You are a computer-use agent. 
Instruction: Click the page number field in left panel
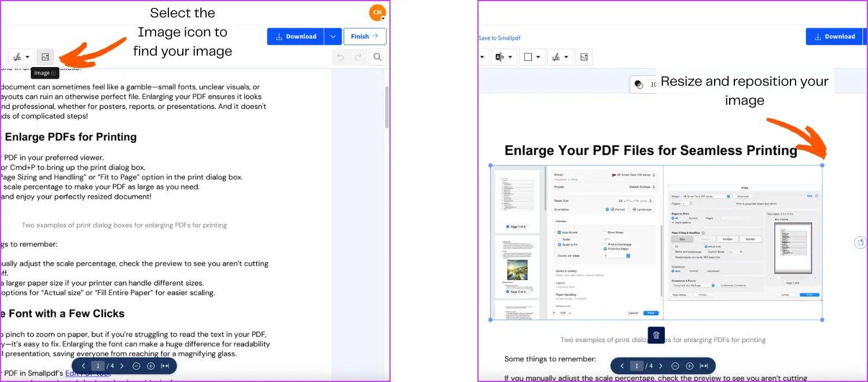[98, 366]
